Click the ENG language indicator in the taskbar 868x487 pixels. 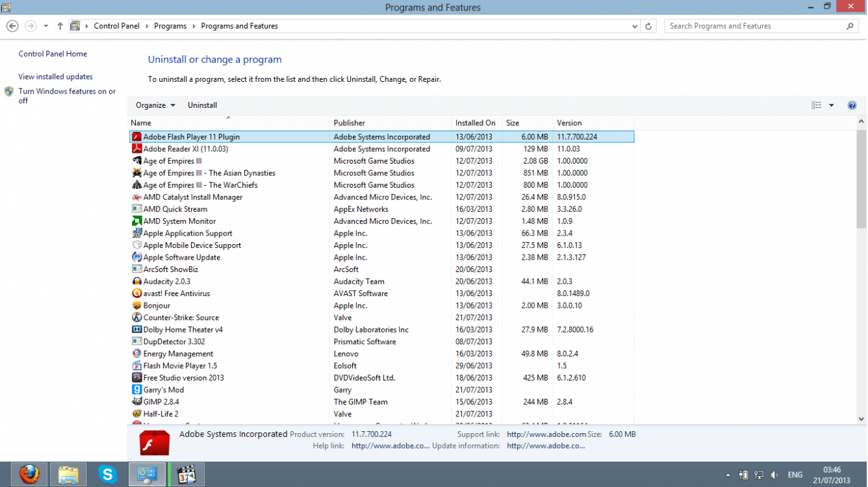click(795, 475)
